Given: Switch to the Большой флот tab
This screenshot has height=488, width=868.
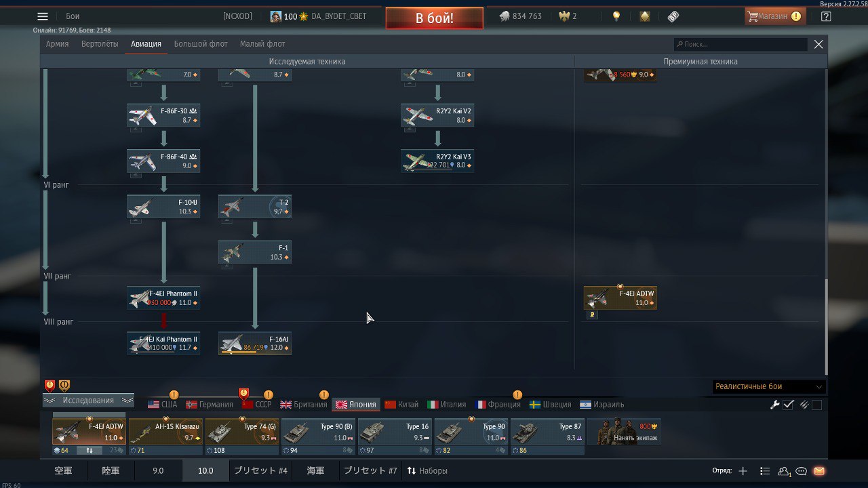Looking at the screenshot, I should (x=201, y=44).
